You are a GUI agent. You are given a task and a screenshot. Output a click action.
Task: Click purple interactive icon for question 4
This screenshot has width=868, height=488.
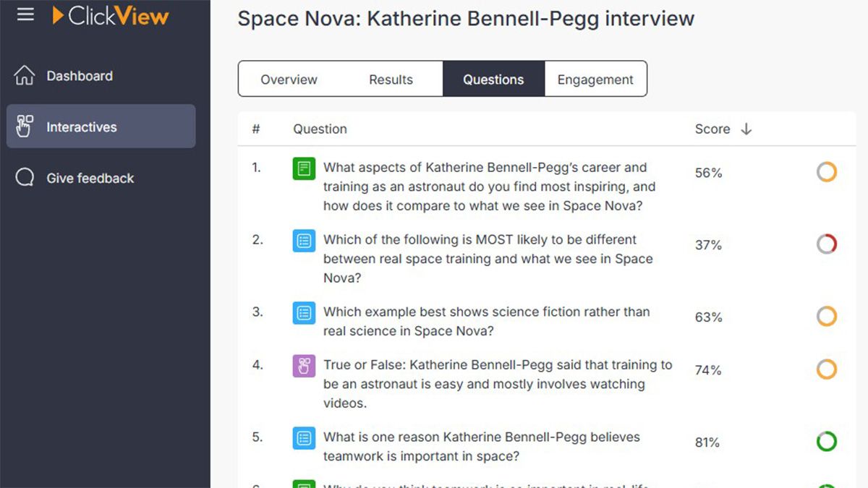coord(304,366)
